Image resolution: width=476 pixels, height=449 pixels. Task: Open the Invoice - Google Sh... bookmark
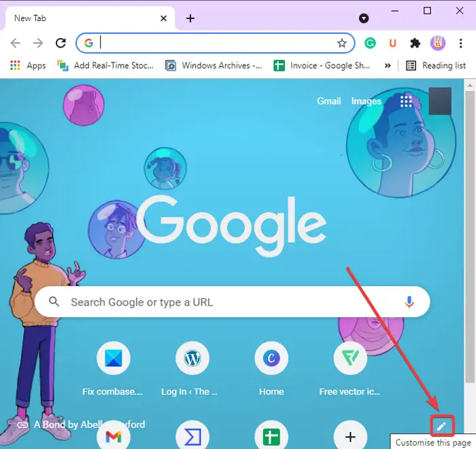coord(322,65)
